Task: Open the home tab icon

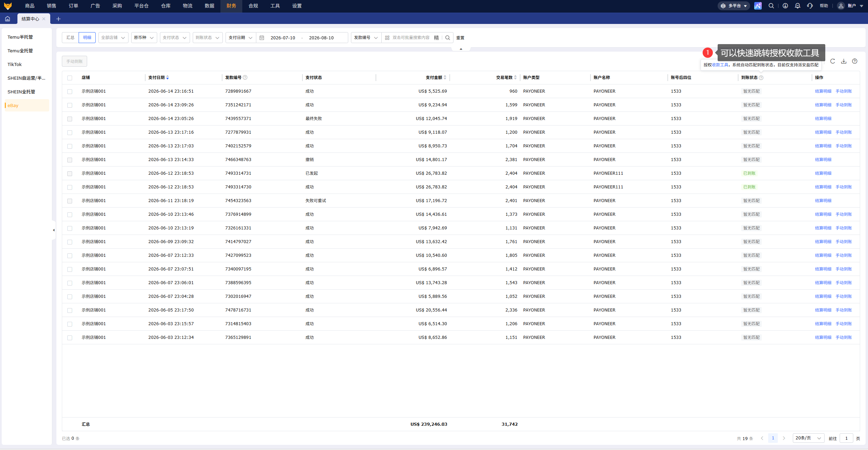Action: click(8, 19)
